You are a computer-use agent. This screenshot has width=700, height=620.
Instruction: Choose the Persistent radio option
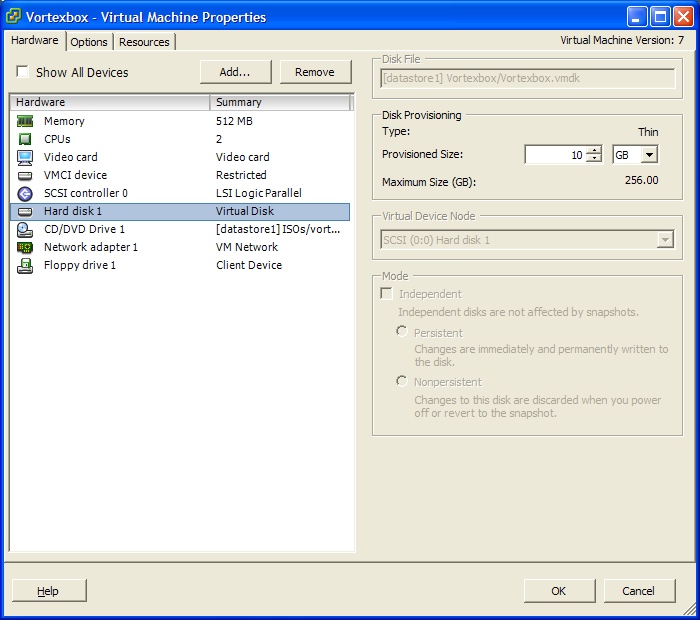[x=402, y=331]
